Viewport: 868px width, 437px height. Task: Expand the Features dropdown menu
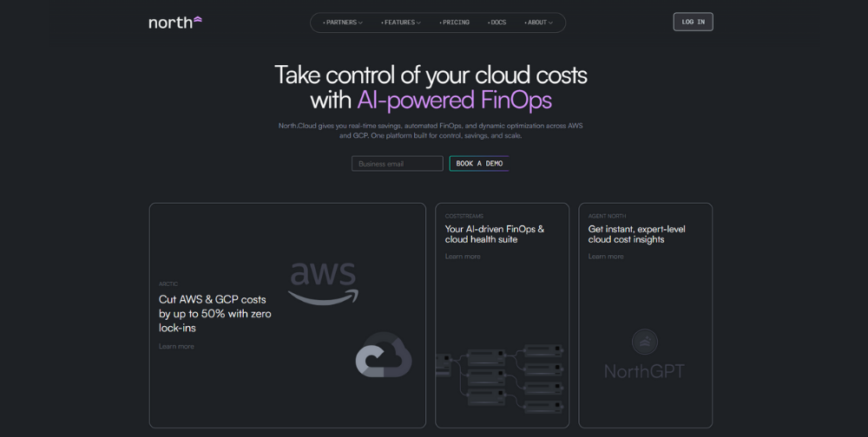coord(401,23)
